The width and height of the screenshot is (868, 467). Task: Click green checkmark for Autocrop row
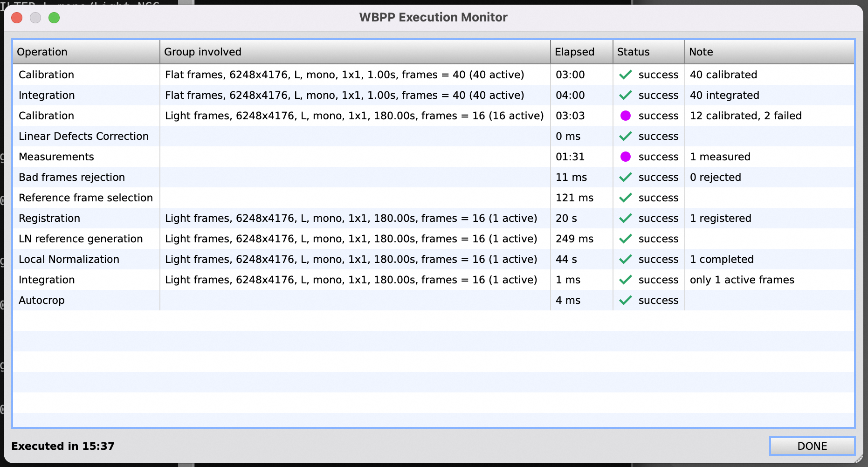(x=626, y=300)
